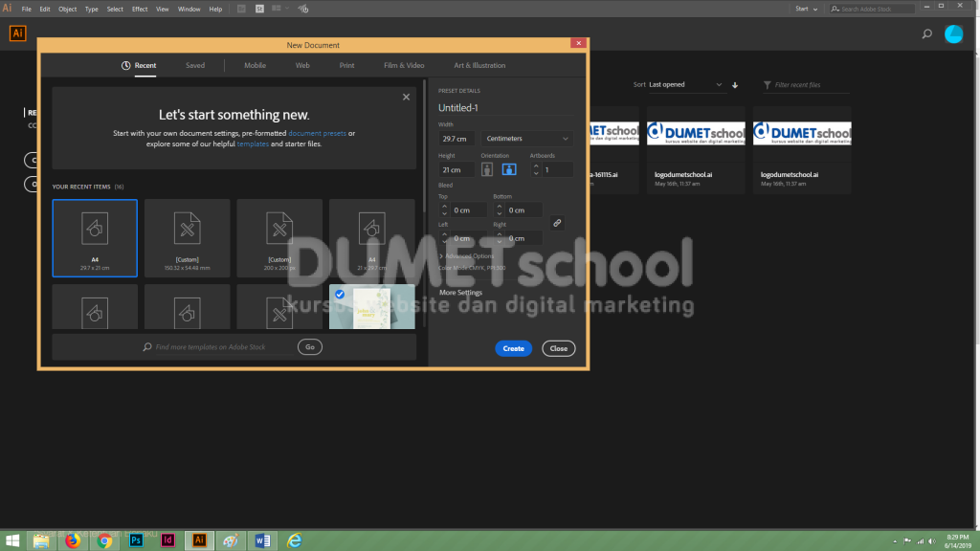
Task: Open Adobe Stock (St) icon in menu bar
Action: tap(259, 9)
